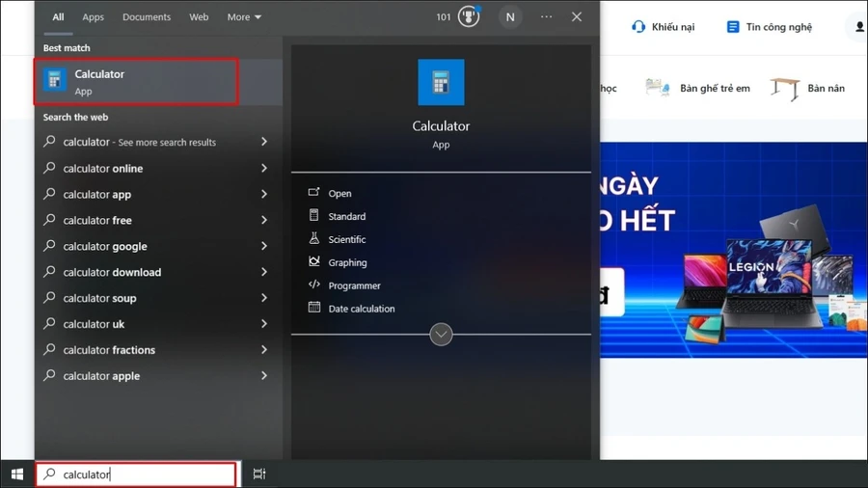
Task: Click the user profile icon on the webpage
Action: tap(859, 27)
